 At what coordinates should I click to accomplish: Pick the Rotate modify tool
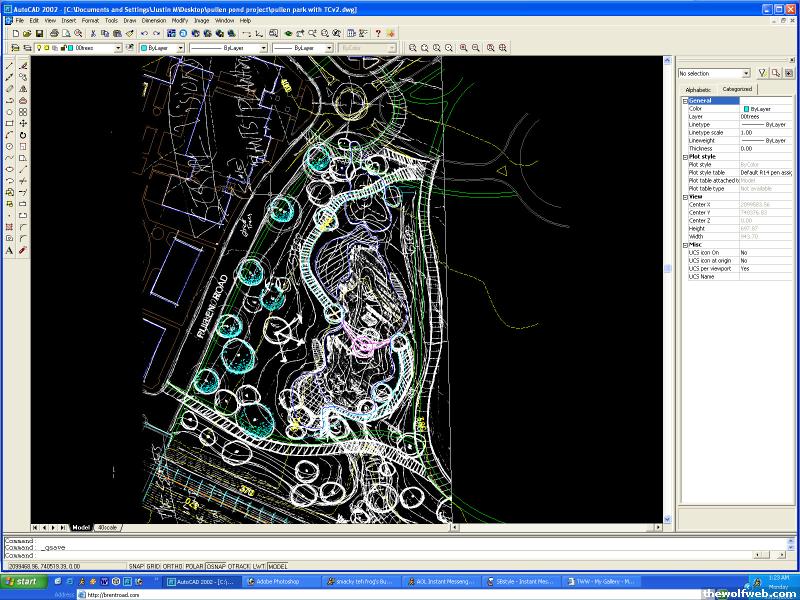coord(23,135)
